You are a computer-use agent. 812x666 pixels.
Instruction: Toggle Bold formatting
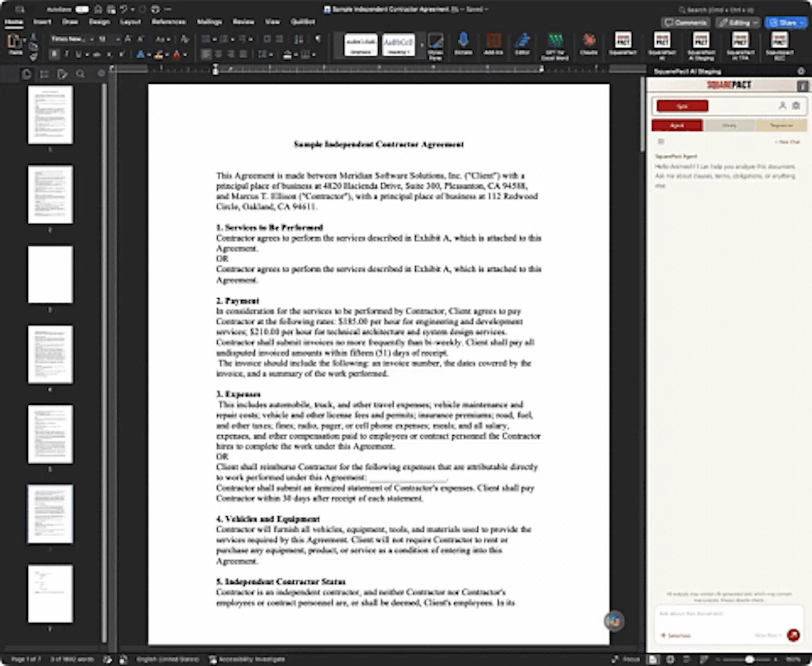click(54, 54)
